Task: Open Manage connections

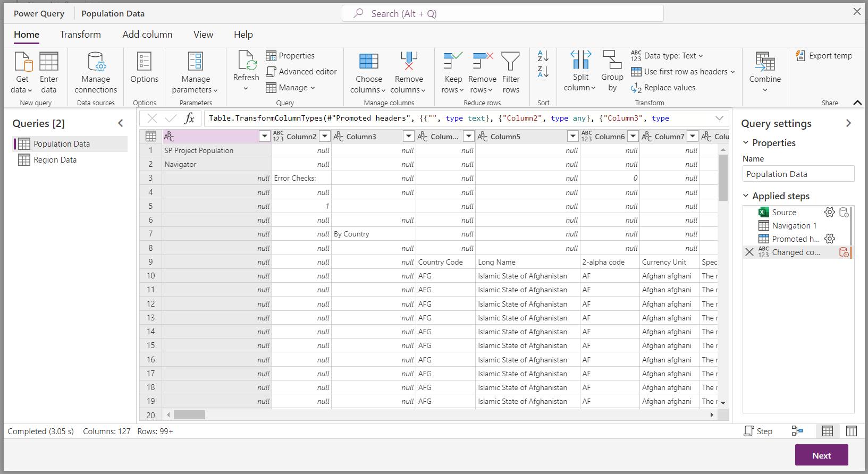Action: click(96, 73)
